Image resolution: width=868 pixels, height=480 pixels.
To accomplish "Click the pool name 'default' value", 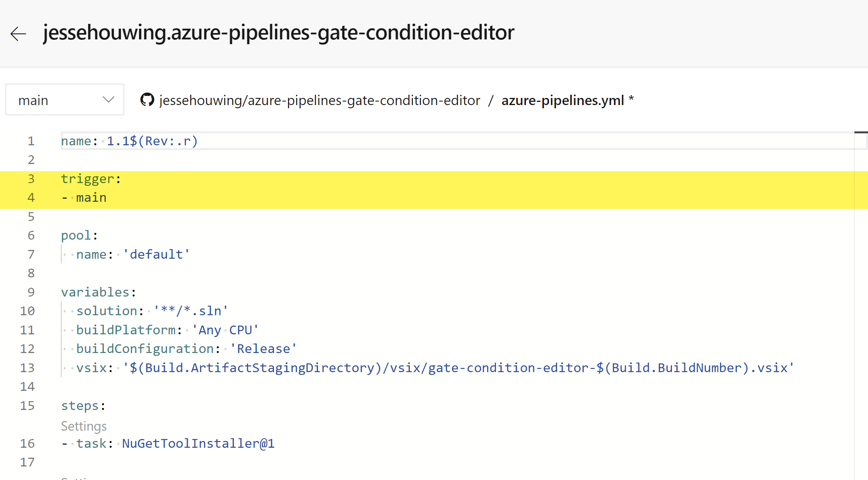I will pos(156,254).
